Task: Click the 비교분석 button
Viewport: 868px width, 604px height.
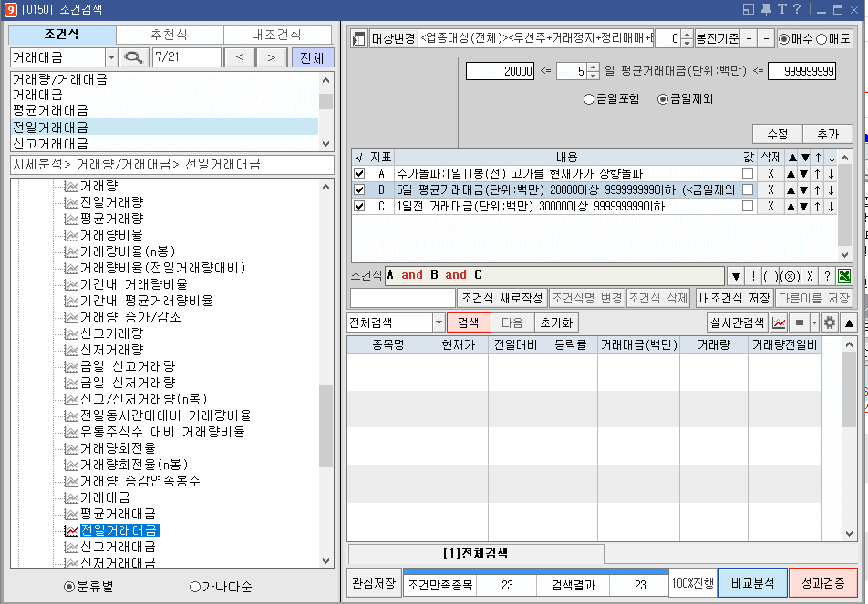Action: 752,584
